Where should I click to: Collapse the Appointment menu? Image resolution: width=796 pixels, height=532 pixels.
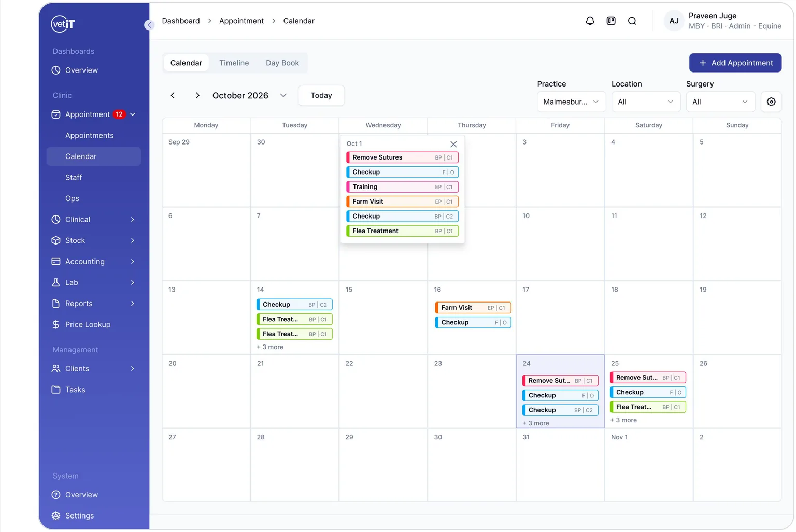[133, 114]
